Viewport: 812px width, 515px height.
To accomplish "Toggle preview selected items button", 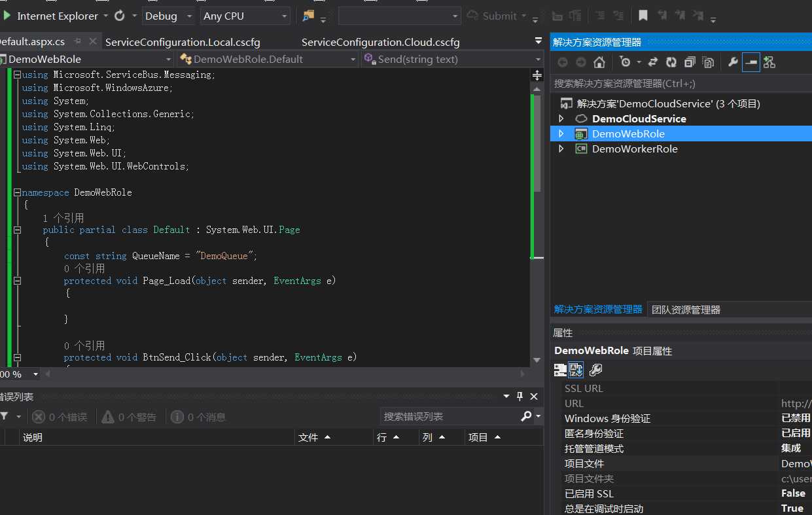I will pos(751,62).
